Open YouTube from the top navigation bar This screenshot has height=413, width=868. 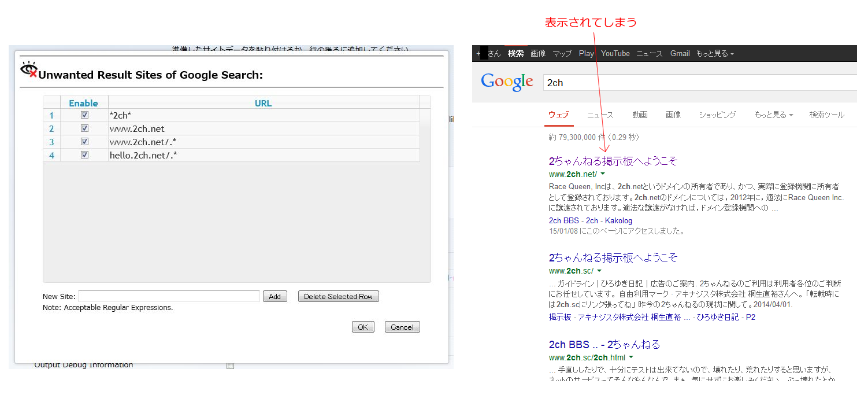615,53
